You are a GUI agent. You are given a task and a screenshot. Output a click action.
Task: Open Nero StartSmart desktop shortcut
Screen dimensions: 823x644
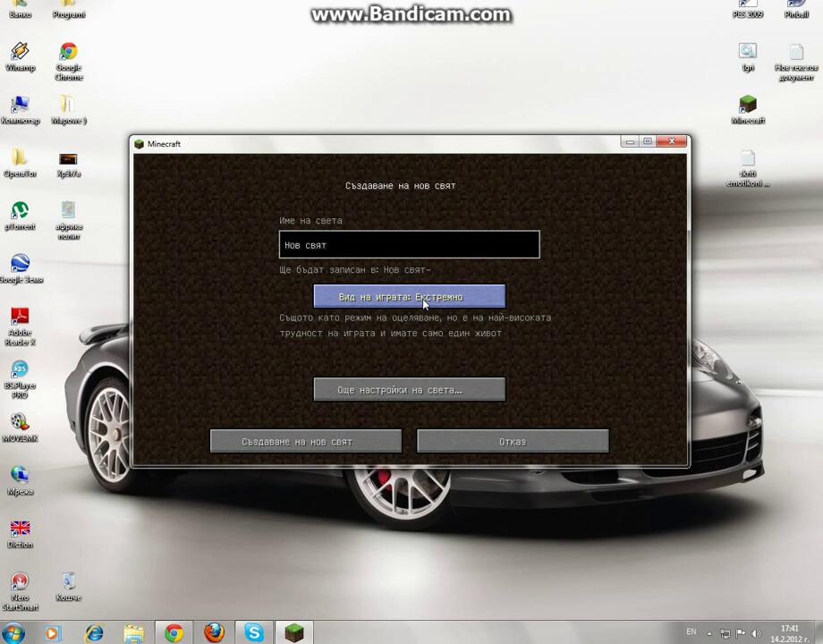click(19, 585)
